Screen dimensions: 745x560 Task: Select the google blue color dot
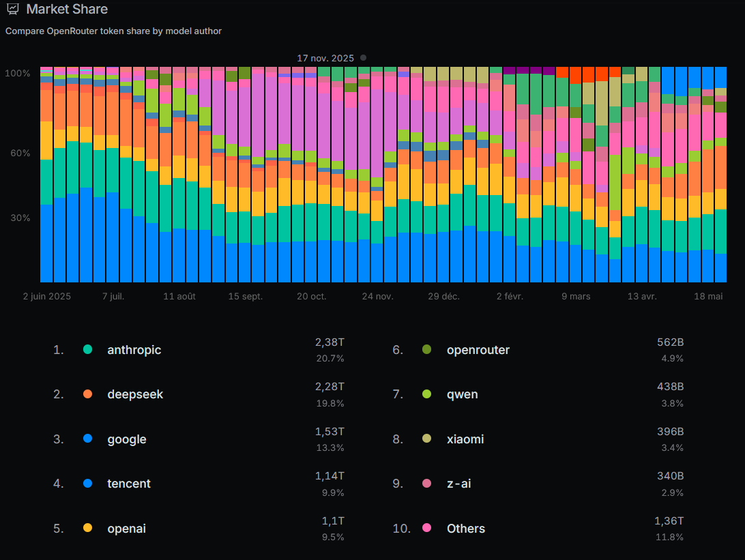pos(87,439)
